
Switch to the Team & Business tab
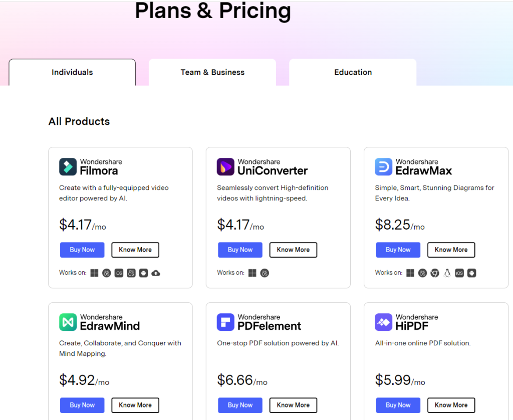click(x=212, y=72)
